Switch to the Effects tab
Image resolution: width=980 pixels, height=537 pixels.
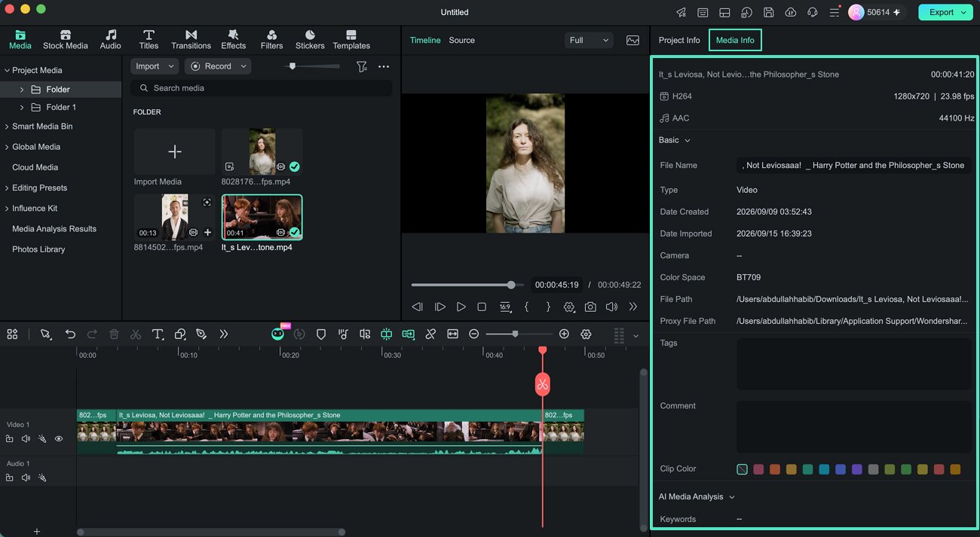[233, 40]
